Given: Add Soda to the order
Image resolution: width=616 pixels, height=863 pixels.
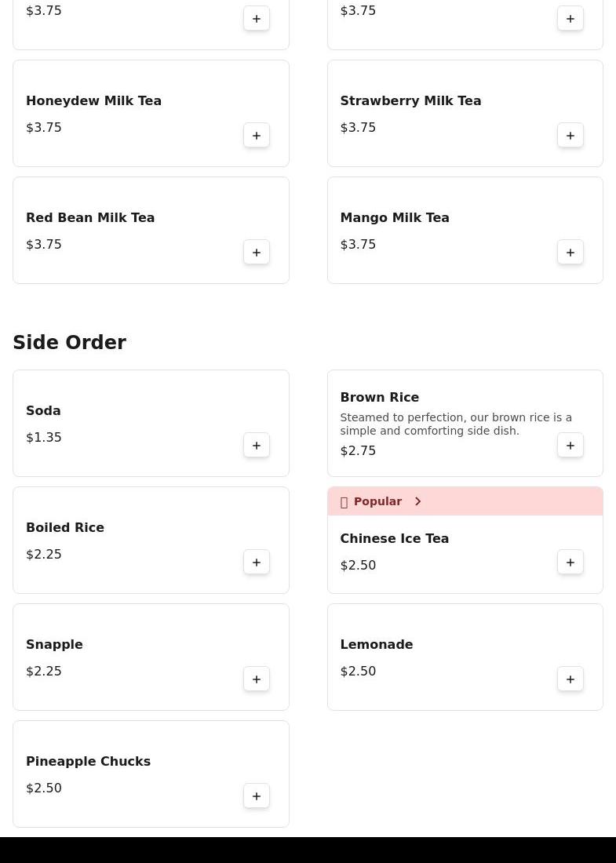Looking at the screenshot, I should click(x=257, y=446).
